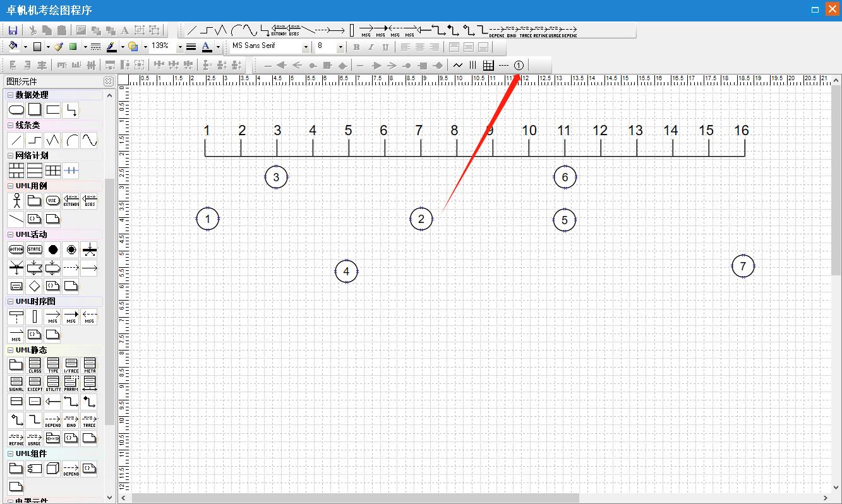The image size is (842, 504).
Task: Select the CLASS element in UML静态
Action: pos(35,365)
